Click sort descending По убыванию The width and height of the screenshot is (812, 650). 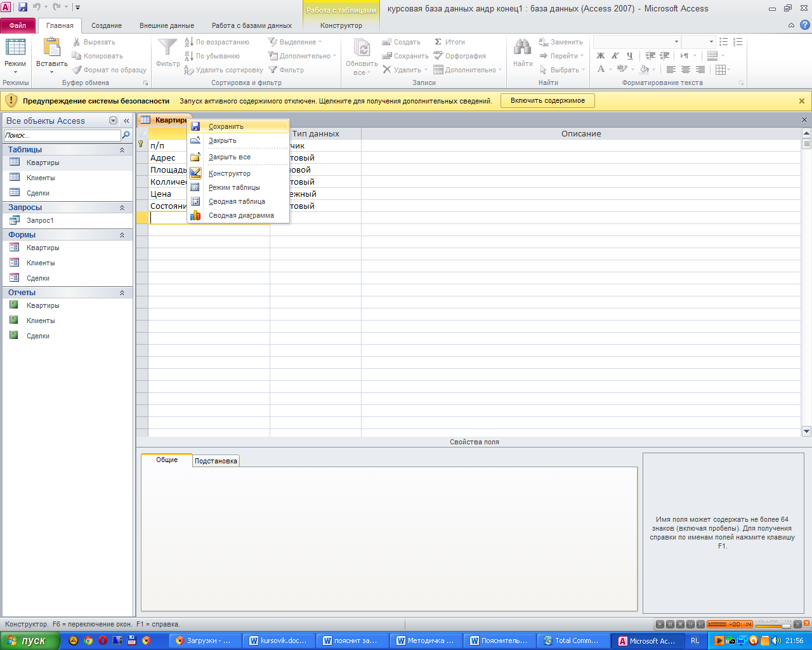pos(213,56)
